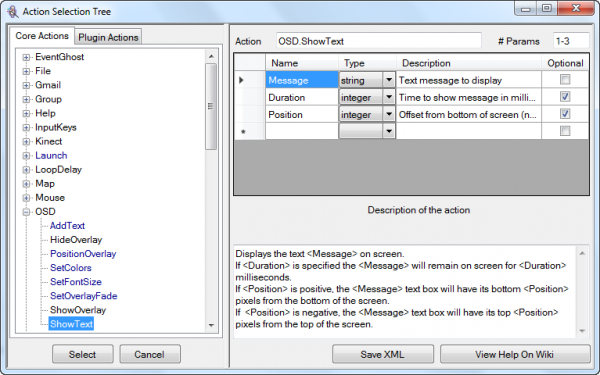Image resolution: width=600 pixels, height=375 pixels.
Task: Click the empty Description cell in new row
Action: (469, 131)
